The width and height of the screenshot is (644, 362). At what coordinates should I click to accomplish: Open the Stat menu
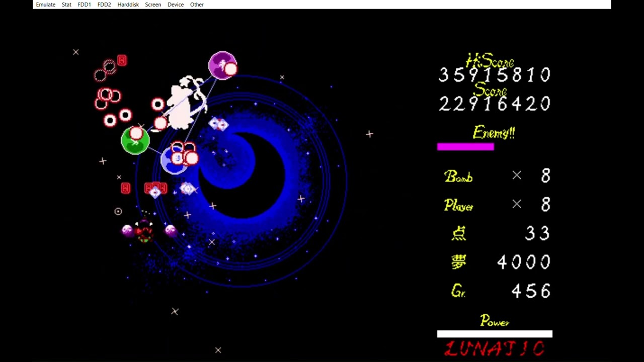point(66,5)
